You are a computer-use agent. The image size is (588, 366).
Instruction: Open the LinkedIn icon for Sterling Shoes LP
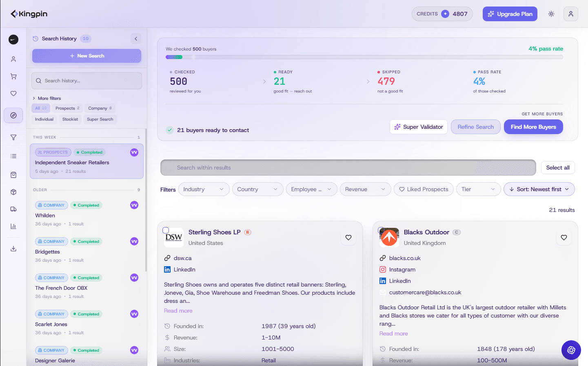click(167, 269)
